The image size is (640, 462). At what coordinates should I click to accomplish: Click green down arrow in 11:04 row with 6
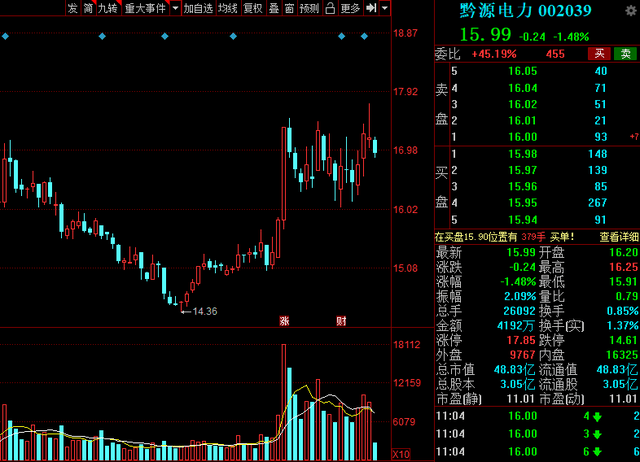[x=597, y=452]
